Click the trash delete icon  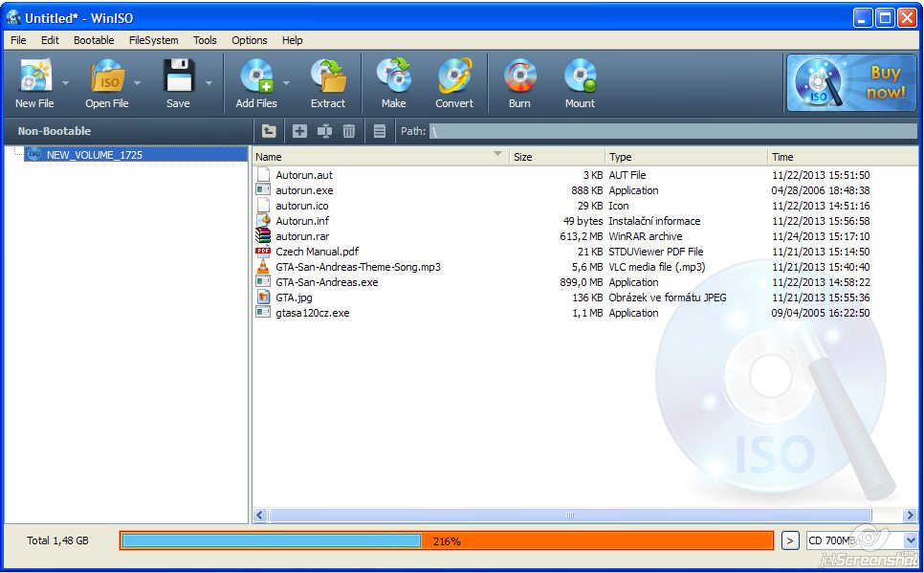pos(349,131)
